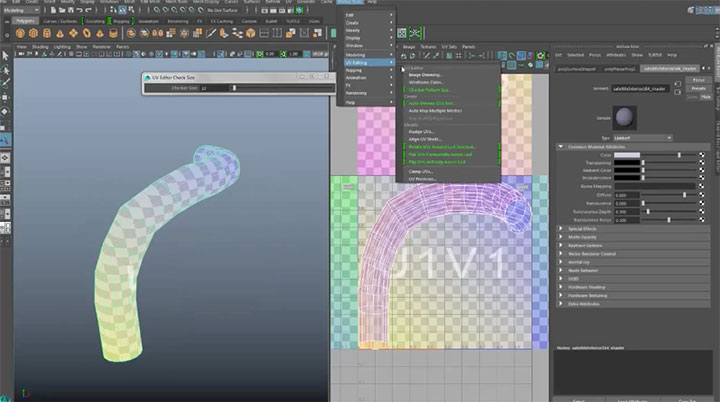720x402 pixels.
Task: Click the polygon torus shelf icon
Action: tap(87, 33)
